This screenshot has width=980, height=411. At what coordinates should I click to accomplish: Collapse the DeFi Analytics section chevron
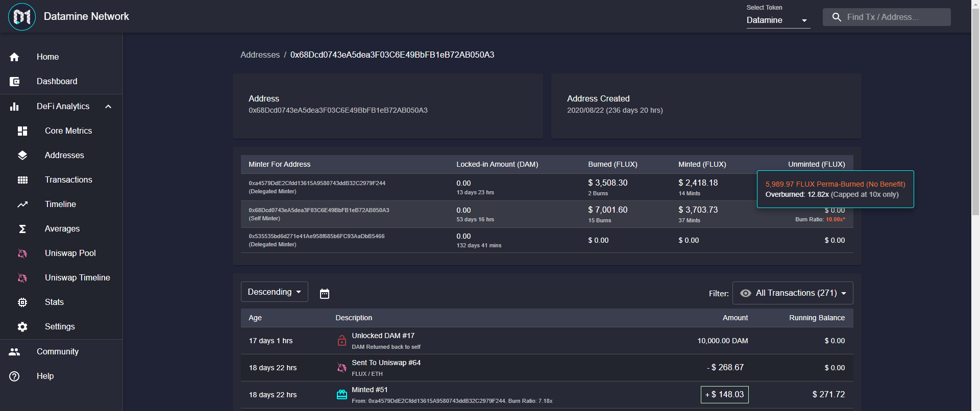click(x=108, y=107)
